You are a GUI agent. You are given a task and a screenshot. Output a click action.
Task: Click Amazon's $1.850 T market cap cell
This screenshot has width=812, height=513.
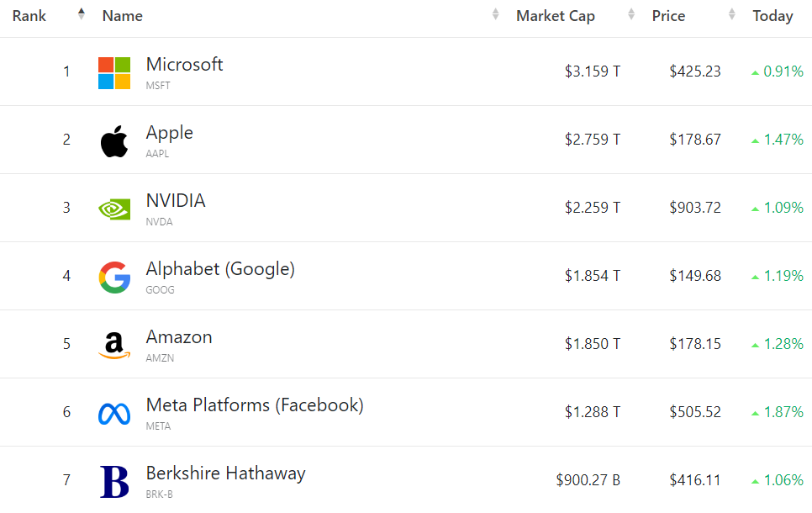pos(593,344)
